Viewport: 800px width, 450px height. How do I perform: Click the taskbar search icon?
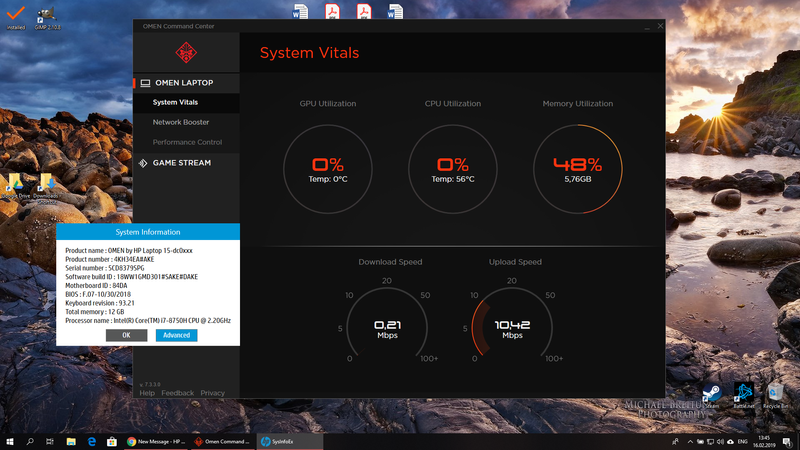click(30, 440)
